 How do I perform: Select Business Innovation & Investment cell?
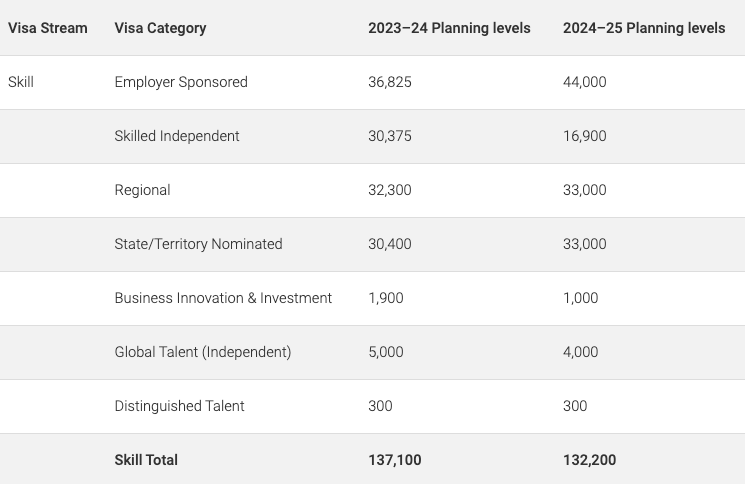(223, 298)
